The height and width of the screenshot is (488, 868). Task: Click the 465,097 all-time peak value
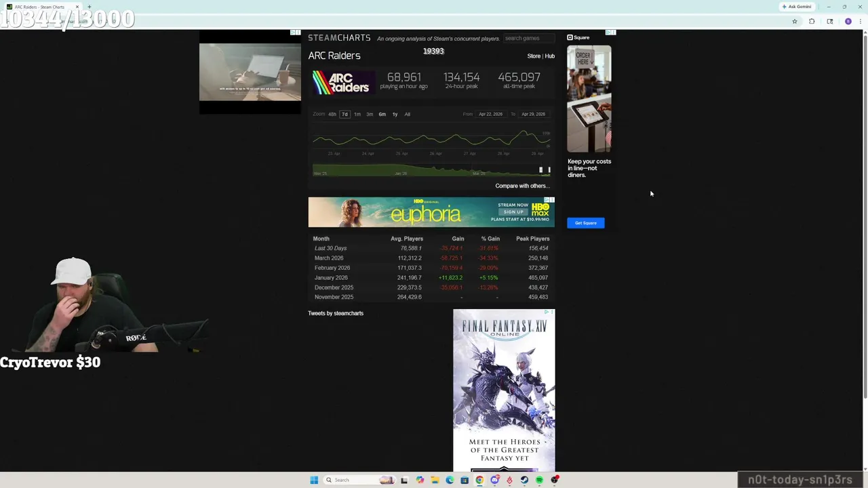point(519,77)
